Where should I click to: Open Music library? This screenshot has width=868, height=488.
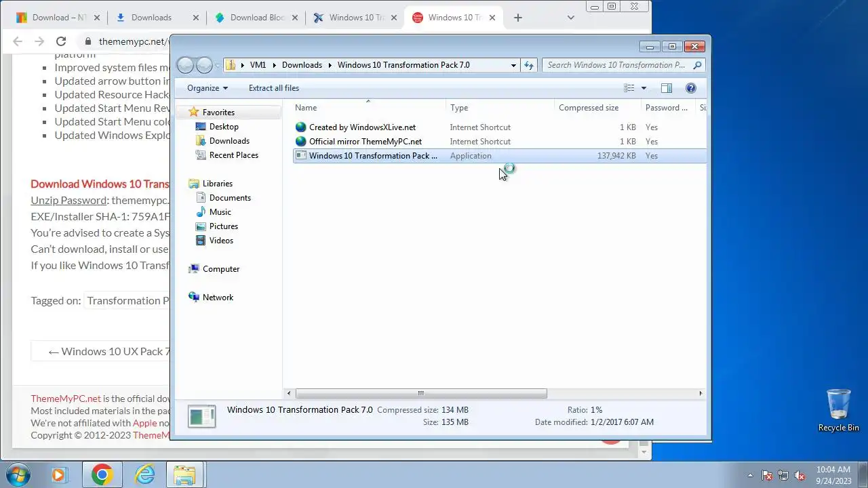point(220,212)
